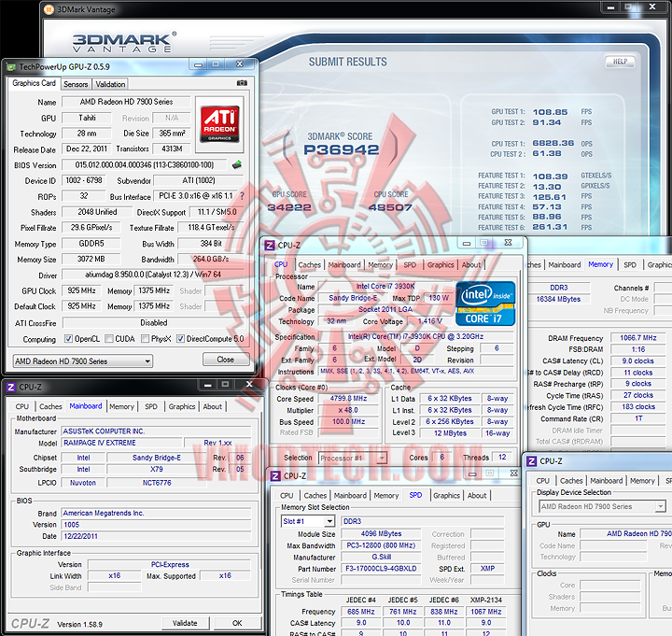This screenshot has height=636, width=672.
Task: Click the Core Voltage value 1.416 V
Action: [x=430, y=321]
